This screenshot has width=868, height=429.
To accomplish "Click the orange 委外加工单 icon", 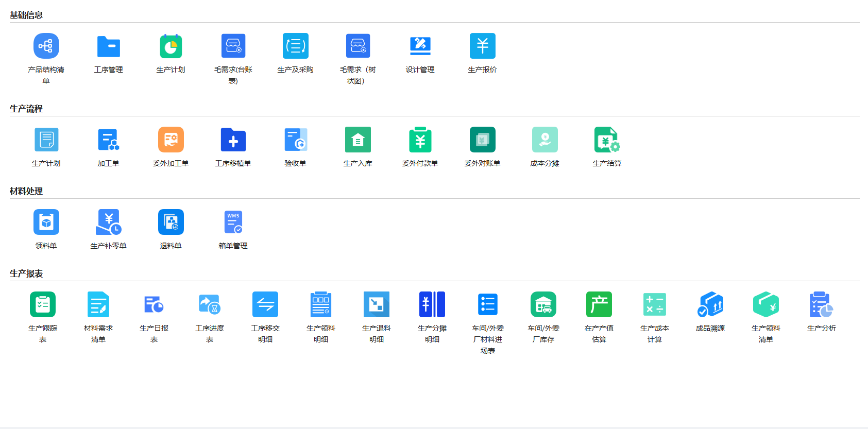I will click(x=171, y=140).
